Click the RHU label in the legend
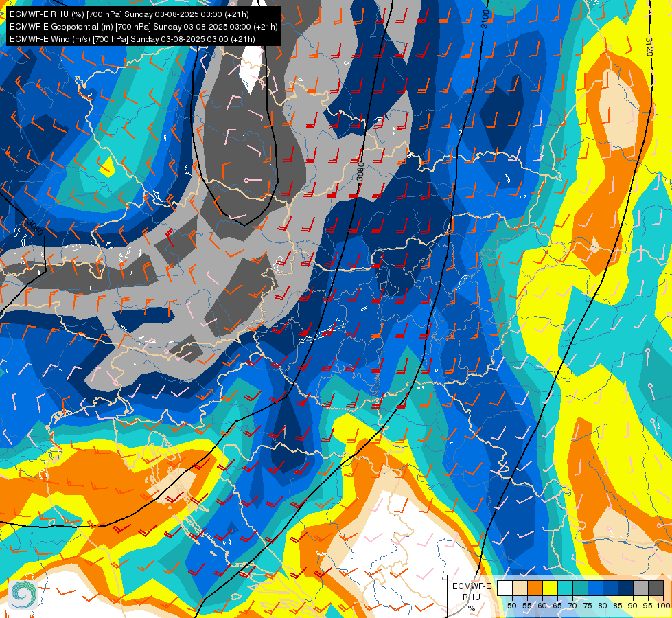This screenshot has height=618, width=672. point(472,597)
